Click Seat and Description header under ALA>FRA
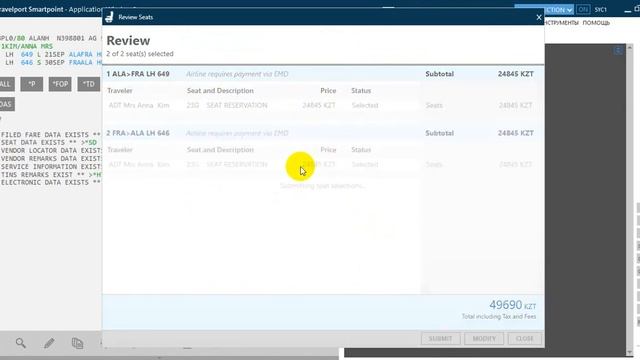Screen dimensions: 640x360 [220, 91]
